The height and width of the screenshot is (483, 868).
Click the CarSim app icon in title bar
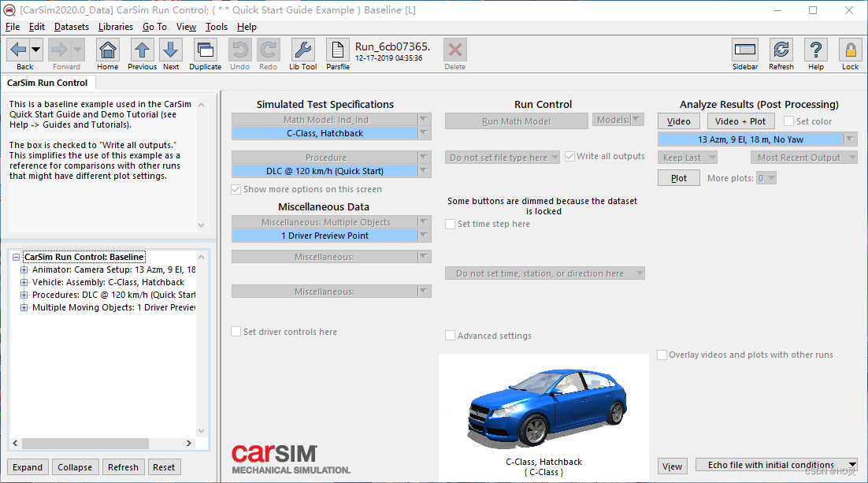[9, 10]
